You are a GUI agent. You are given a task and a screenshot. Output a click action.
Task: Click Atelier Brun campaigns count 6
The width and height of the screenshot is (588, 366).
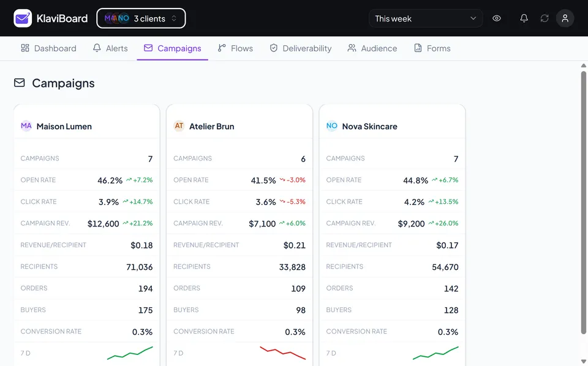(x=303, y=159)
